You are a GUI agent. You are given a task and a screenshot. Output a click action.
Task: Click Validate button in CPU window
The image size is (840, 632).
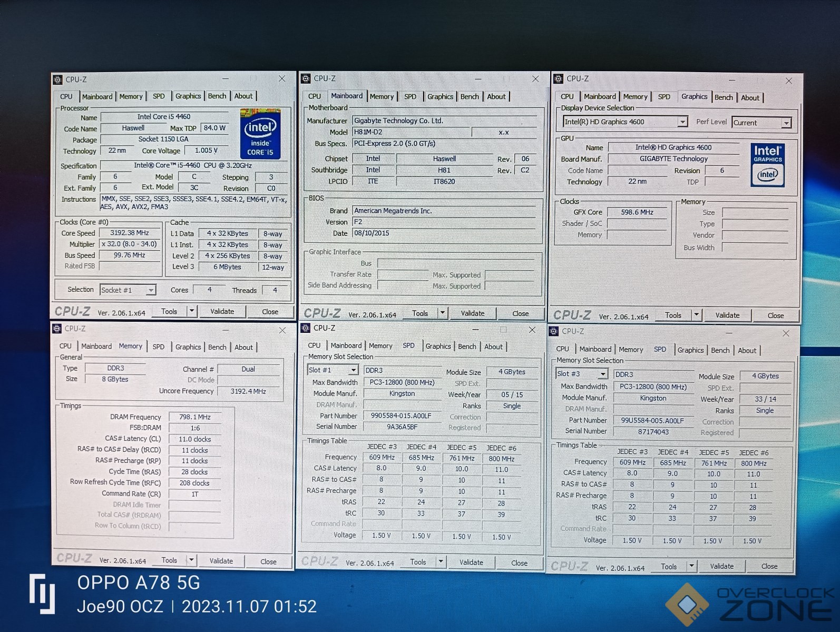[222, 312]
